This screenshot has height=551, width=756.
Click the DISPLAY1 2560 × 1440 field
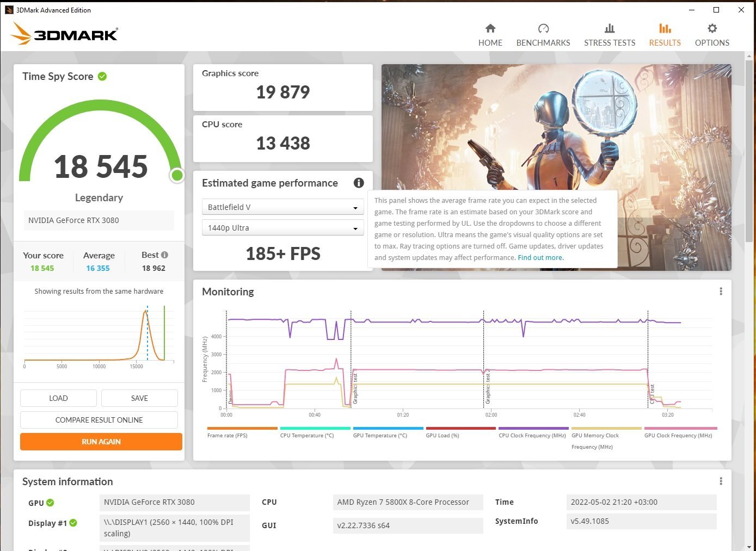click(x=174, y=528)
